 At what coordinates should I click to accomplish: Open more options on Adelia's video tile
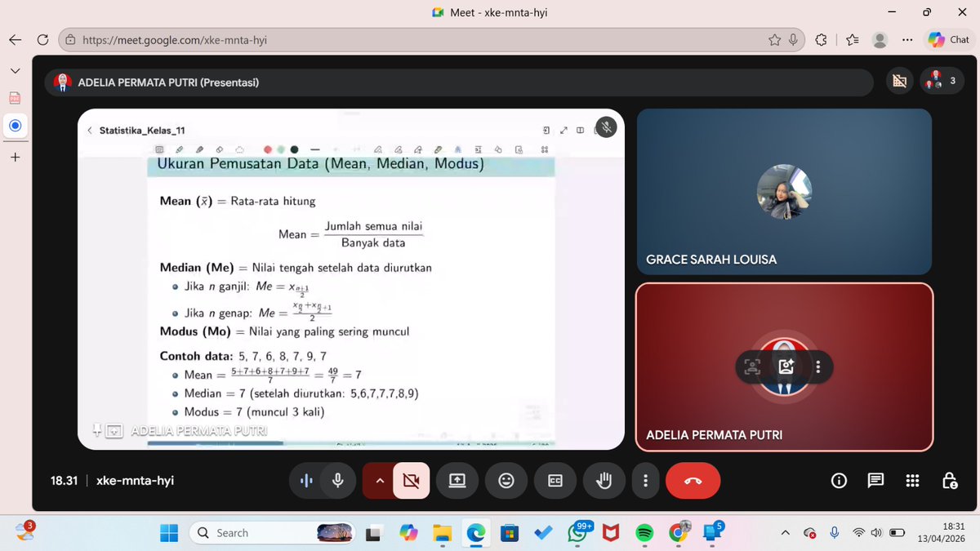818,367
